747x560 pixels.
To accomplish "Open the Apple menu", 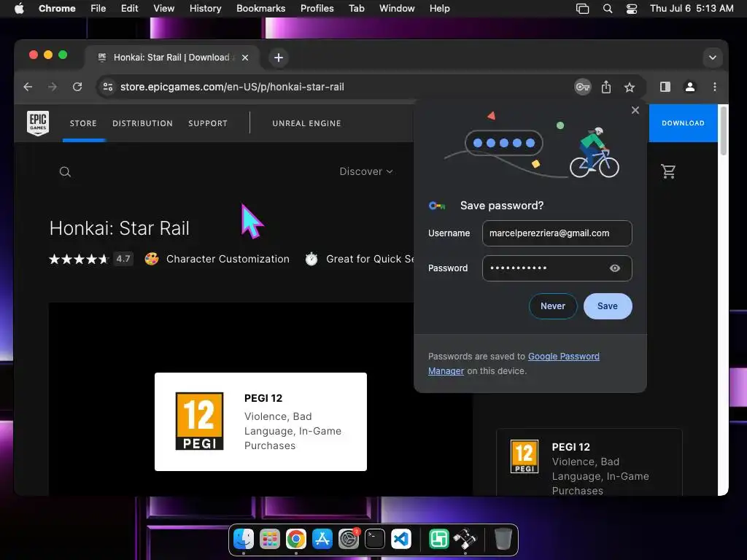I will [x=19, y=9].
